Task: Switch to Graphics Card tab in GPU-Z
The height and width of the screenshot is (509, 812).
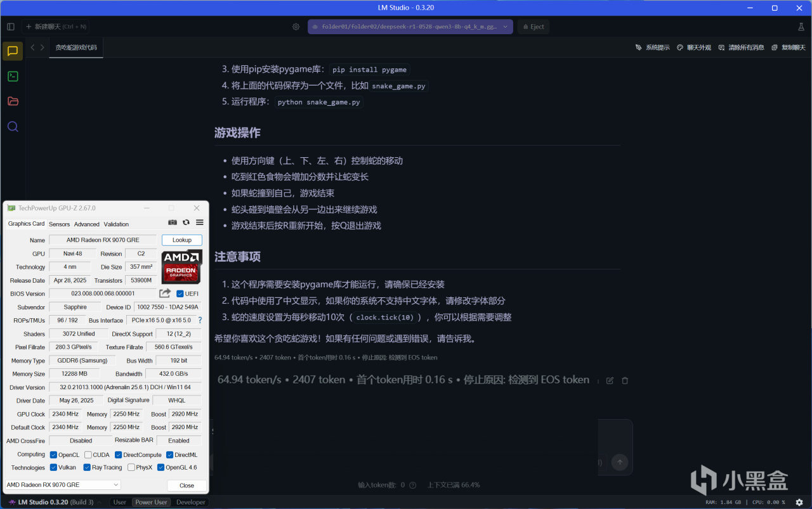Action: pyautogui.click(x=26, y=224)
